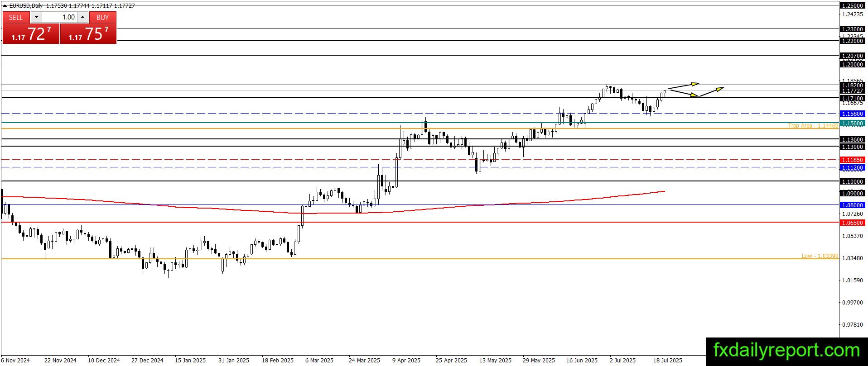Click the red 1.11850 price label
868x366 pixels.
tap(852, 160)
